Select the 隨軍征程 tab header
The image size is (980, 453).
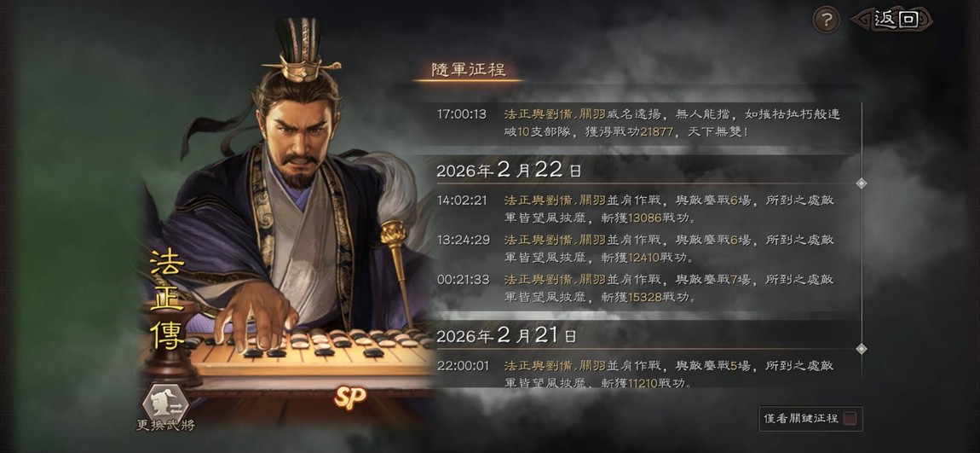pyautogui.click(x=469, y=69)
